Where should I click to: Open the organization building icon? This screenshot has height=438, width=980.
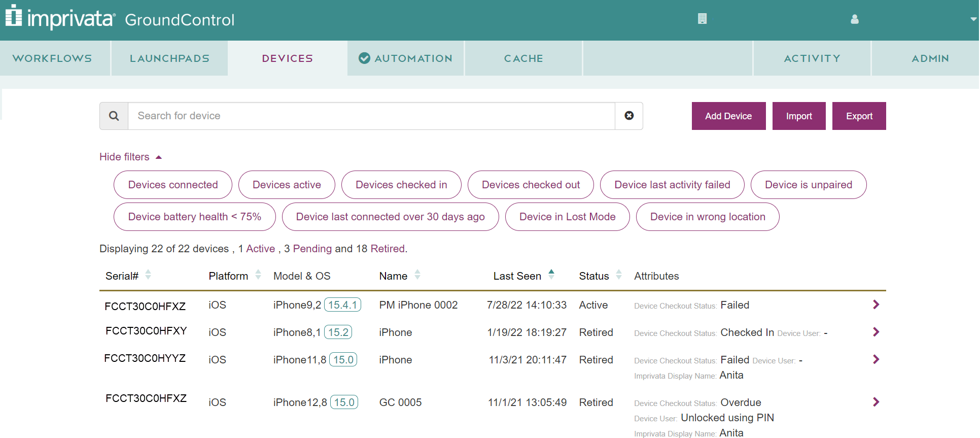pyautogui.click(x=702, y=19)
